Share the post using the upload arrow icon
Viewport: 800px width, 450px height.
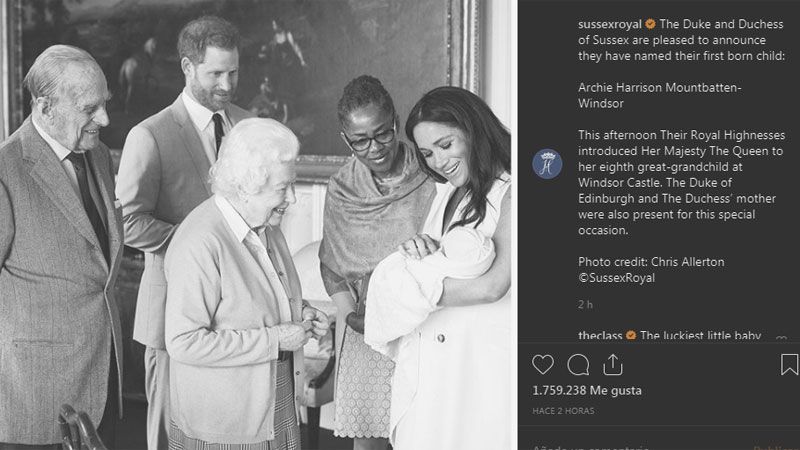(612, 364)
